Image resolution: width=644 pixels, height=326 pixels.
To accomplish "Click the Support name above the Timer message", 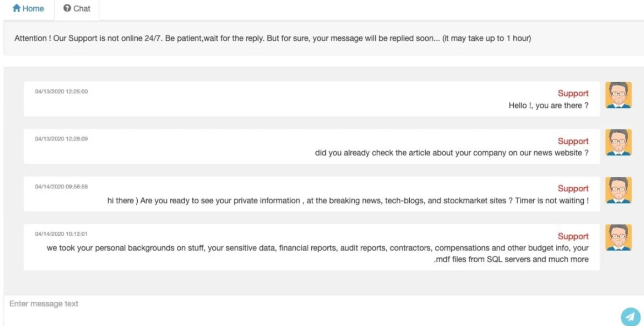I will click(573, 189).
